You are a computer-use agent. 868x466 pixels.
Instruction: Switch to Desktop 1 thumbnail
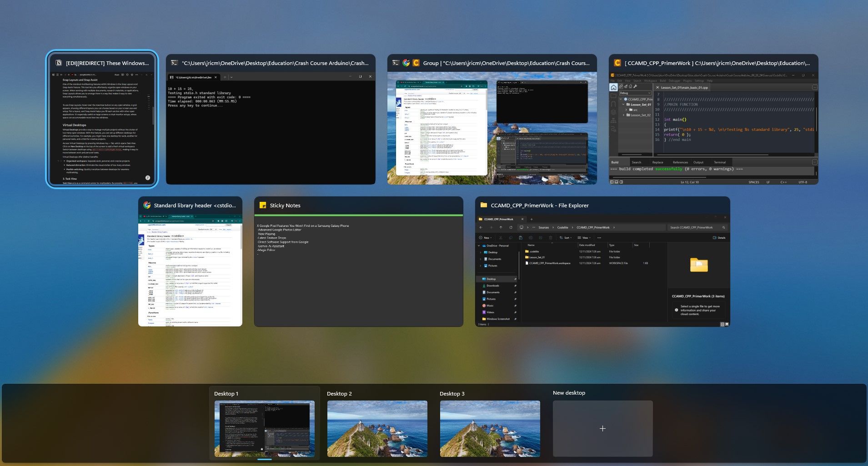264,429
